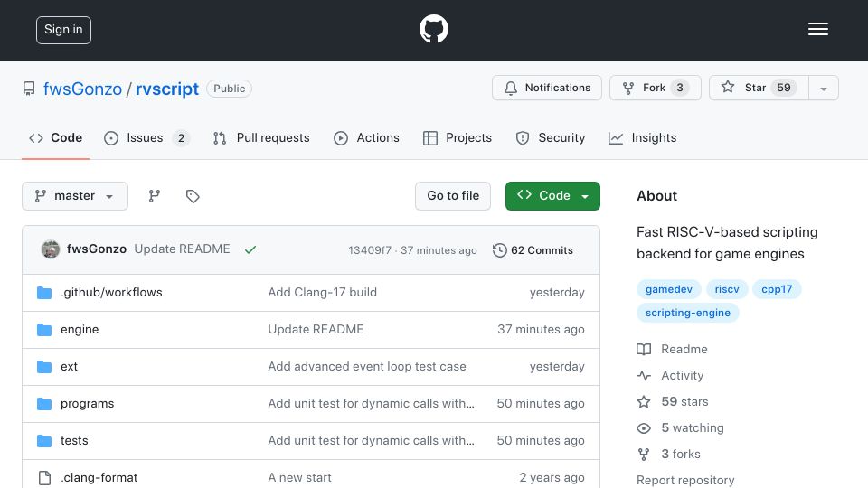Screen dimensions: 868x488
Task: Open the 59 stars link
Action: coord(673,401)
